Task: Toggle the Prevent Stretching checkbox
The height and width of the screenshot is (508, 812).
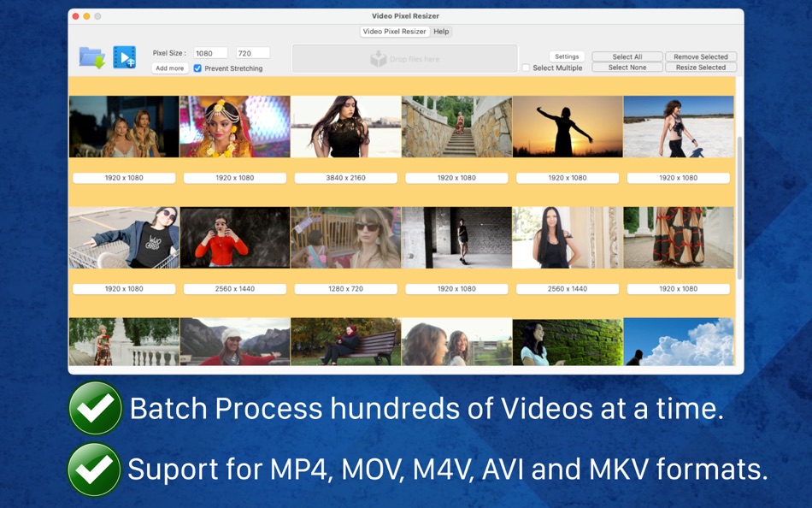Action: tap(197, 68)
